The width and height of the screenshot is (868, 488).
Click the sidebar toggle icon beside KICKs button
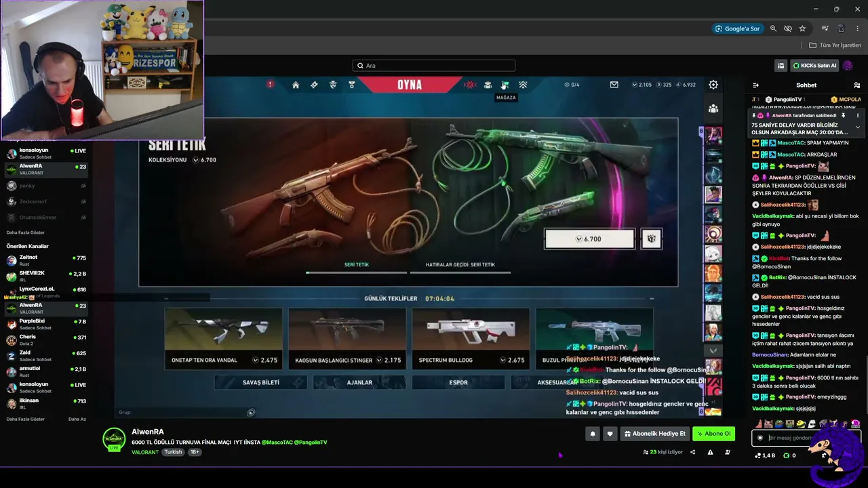[781, 66]
